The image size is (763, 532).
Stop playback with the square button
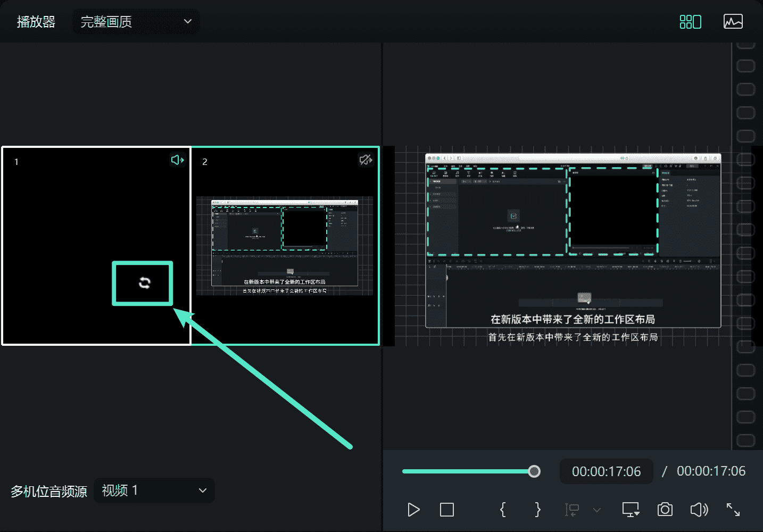[447, 510]
